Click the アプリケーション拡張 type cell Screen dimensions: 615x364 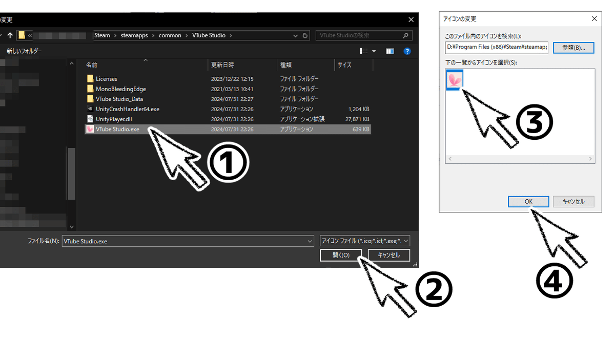tap(302, 119)
